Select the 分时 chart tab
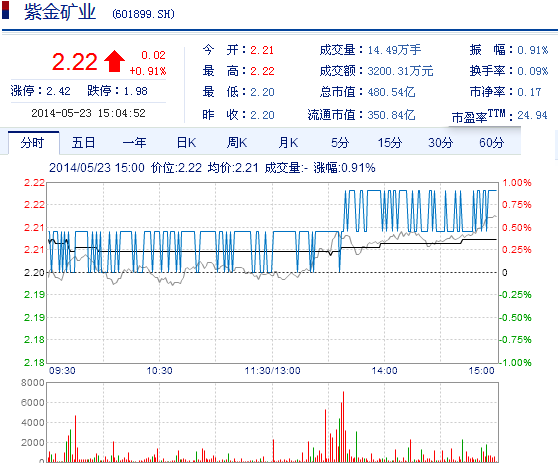558x463 pixels. click(33, 143)
